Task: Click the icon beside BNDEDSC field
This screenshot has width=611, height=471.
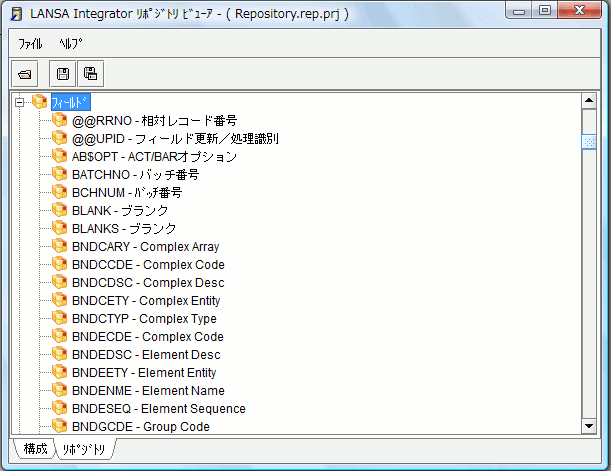Action: point(59,354)
